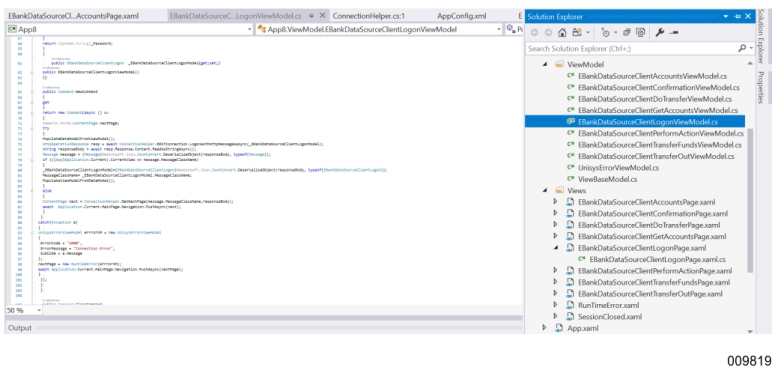The height and width of the screenshot is (379, 778).
Task: Open the vertical Properties side tab
Action: (761, 88)
